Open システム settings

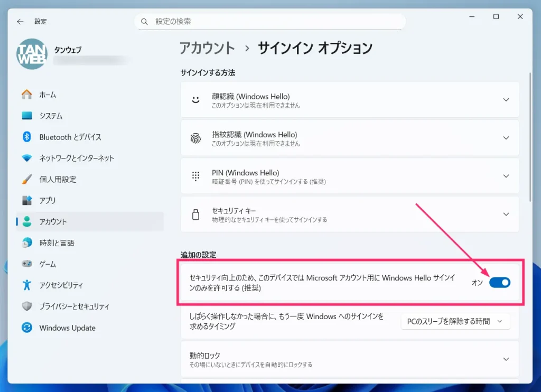[90, 116]
